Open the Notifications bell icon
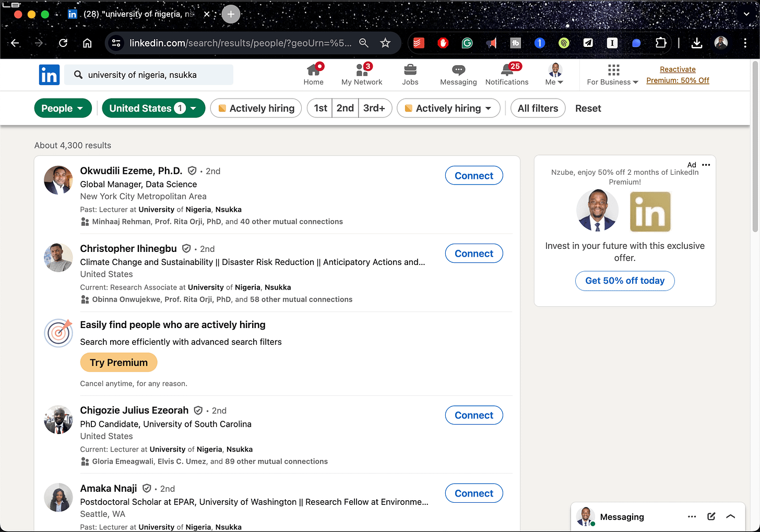The height and width of the screenshot is (532, 760). pyautogui.click(x=507, y=75)
